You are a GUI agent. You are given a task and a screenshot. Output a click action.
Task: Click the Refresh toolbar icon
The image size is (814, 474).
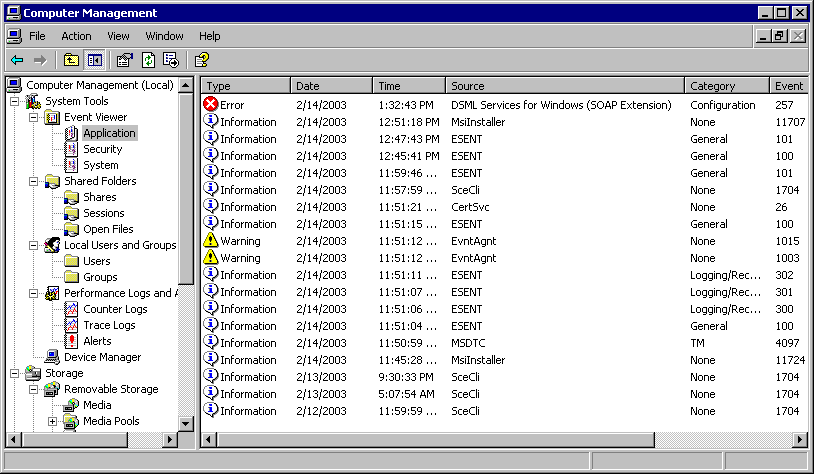pyautogui.click(x=148, y=60)
